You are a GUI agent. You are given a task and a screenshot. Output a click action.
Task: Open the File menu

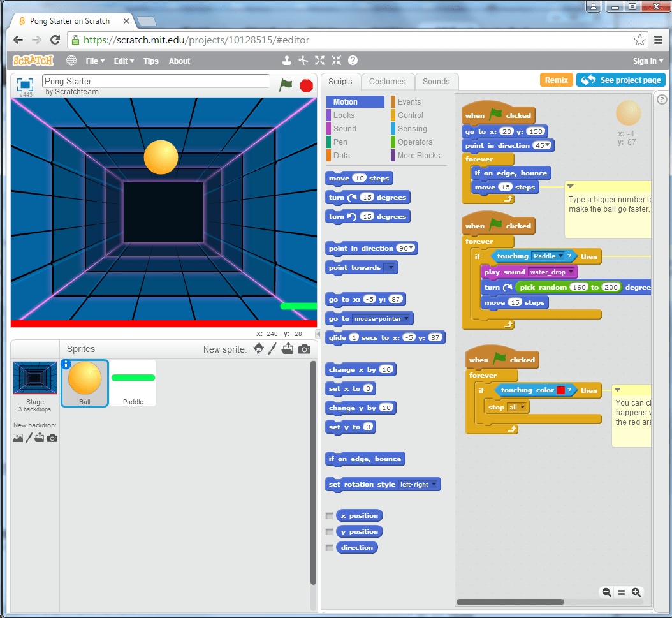[x=95, y=61]
